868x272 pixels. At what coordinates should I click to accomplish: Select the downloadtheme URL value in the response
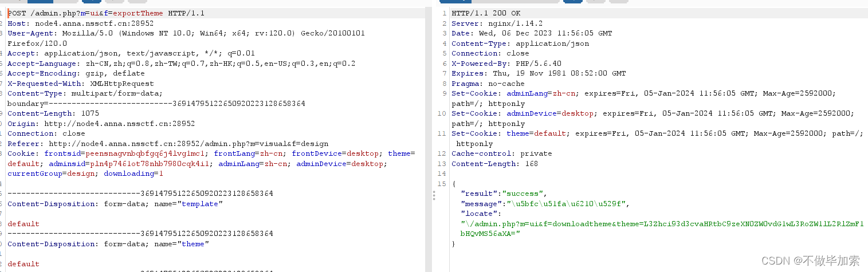pyautogui.click(x=662, y=228)
